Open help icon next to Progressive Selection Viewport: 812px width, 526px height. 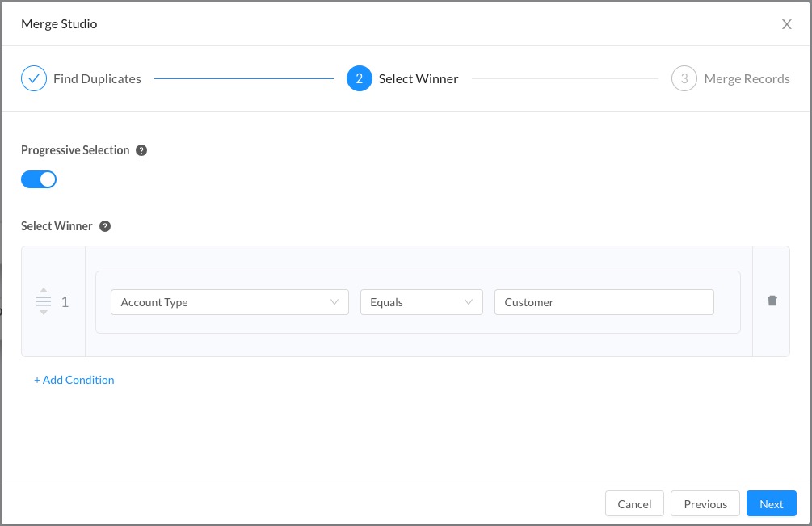(141, 150)
